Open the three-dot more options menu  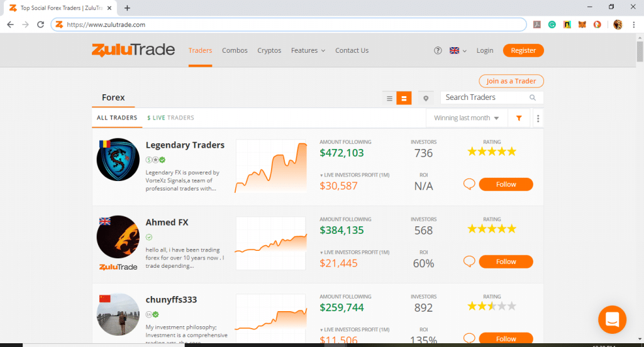[538, 118]
